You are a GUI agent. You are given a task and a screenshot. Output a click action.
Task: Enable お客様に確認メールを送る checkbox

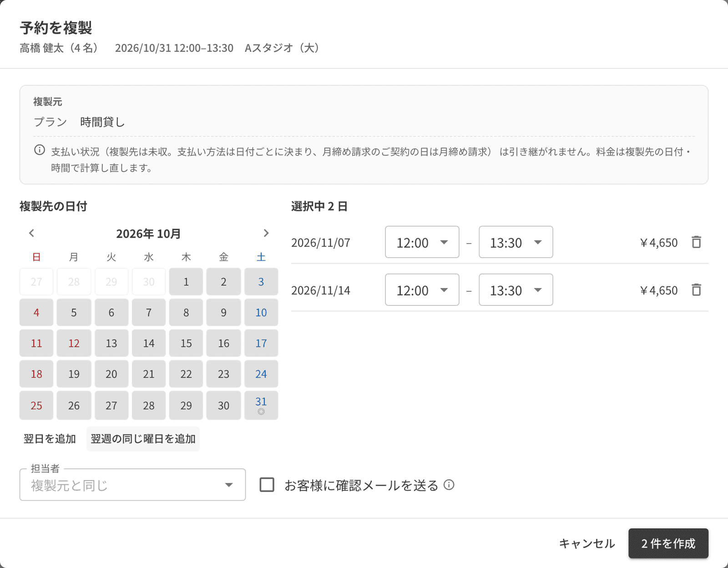tap(267, 485)
